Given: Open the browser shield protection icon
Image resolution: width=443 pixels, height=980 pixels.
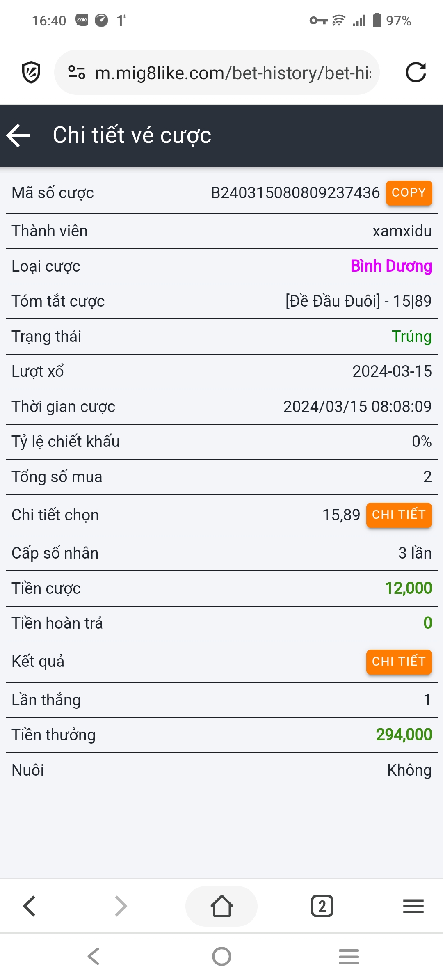Looking at the screenshot, I should (31, 73).
